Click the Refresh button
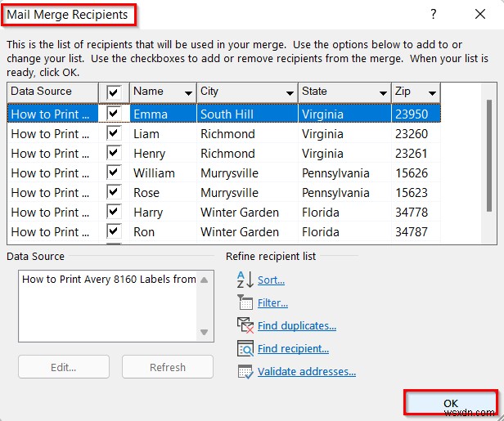 [x=168, y=367]
